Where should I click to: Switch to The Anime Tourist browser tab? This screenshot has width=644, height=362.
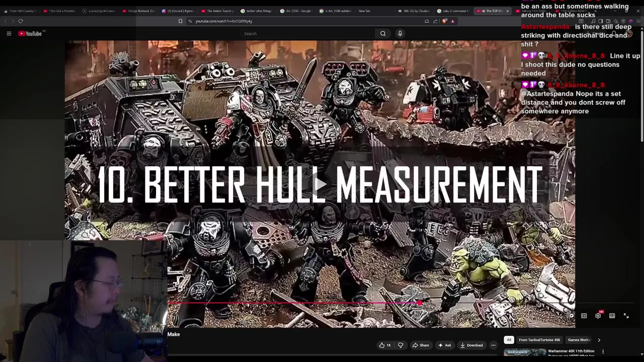(x=218, y=11)
